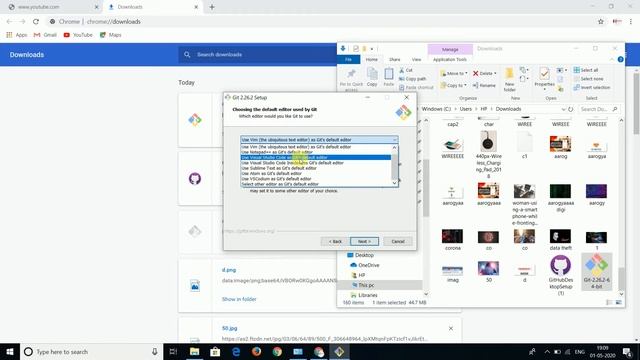This screenshot has height=360, width=640.
Task: Select GitHubDesktopSetup file icon
Action: point(560,275)
